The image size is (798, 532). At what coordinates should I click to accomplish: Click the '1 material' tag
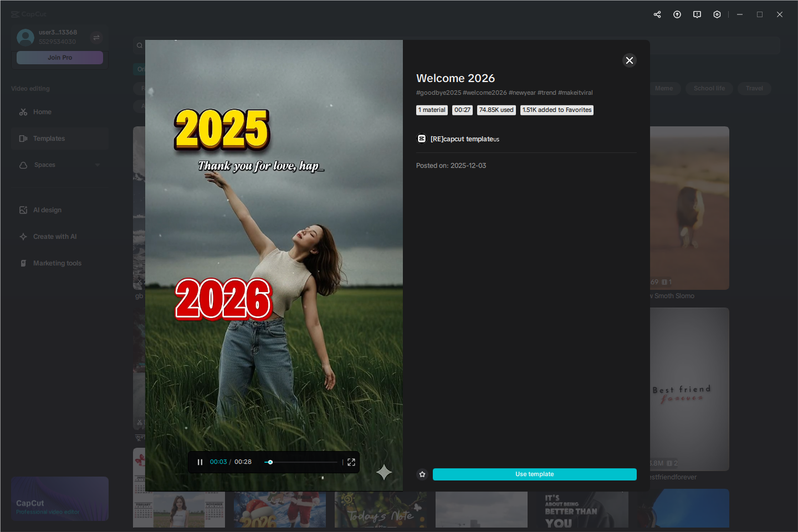(432, 110)
